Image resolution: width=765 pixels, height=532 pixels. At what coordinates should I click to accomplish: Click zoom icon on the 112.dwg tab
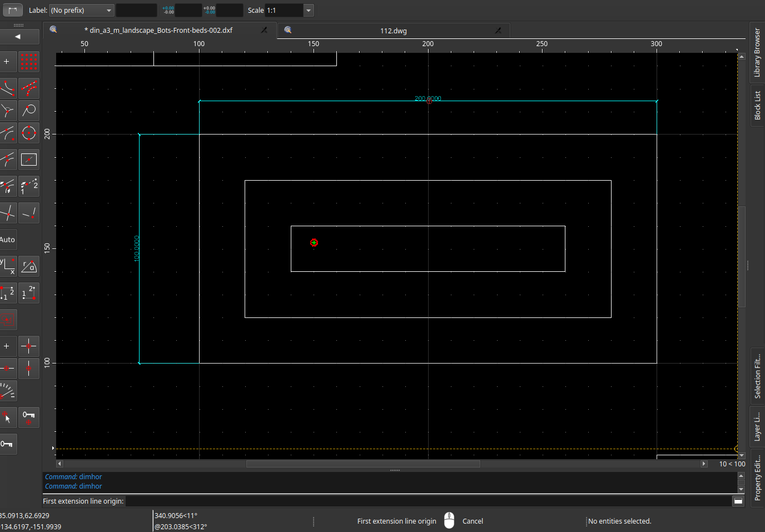pyautogui.click(x=288, y=30)
